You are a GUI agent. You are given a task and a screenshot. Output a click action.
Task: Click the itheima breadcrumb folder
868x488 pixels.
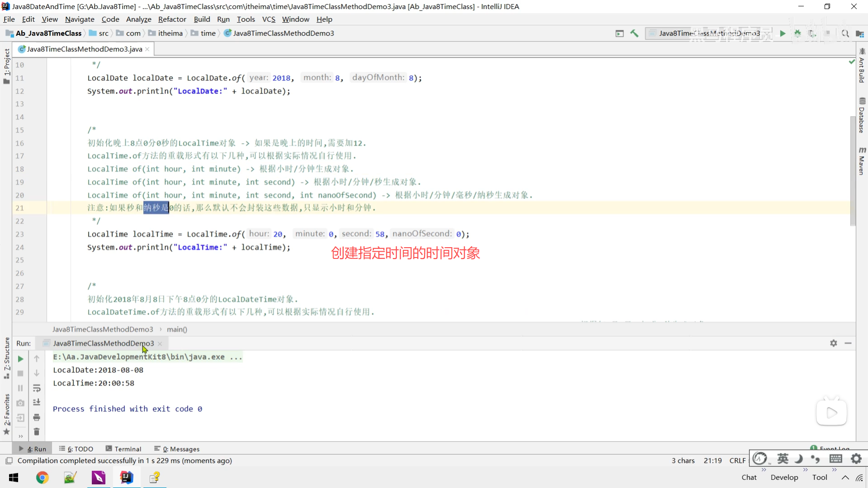(170, 33)
